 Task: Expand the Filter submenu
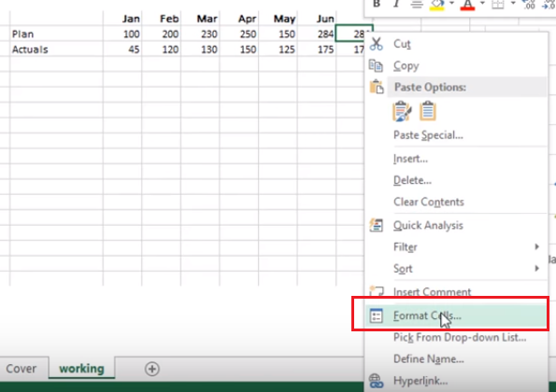(x=456, y=246)
